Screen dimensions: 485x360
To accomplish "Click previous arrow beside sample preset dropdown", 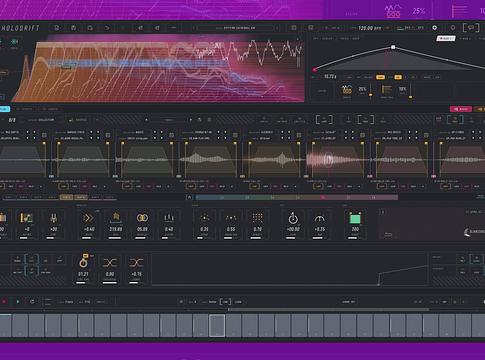I will 146,120.
